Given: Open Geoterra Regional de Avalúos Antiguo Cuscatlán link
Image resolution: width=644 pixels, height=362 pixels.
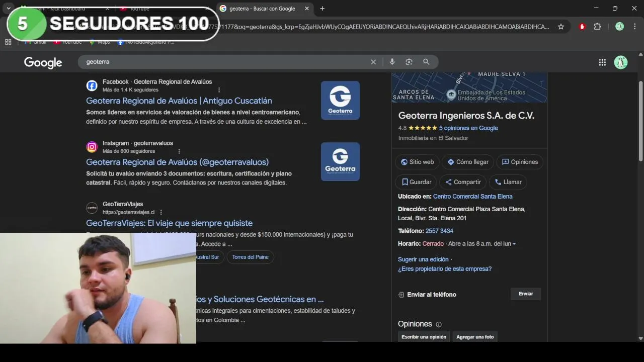Looking at the screenshot, I should click(179, 101).
